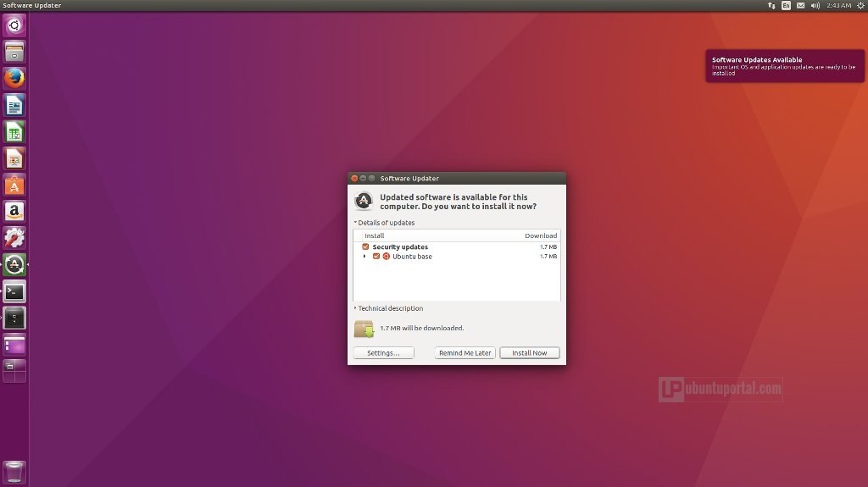The width and height of the screenshot is (868, 487).
Task: Minimize the Software Updater dialog
Action: 363,178
